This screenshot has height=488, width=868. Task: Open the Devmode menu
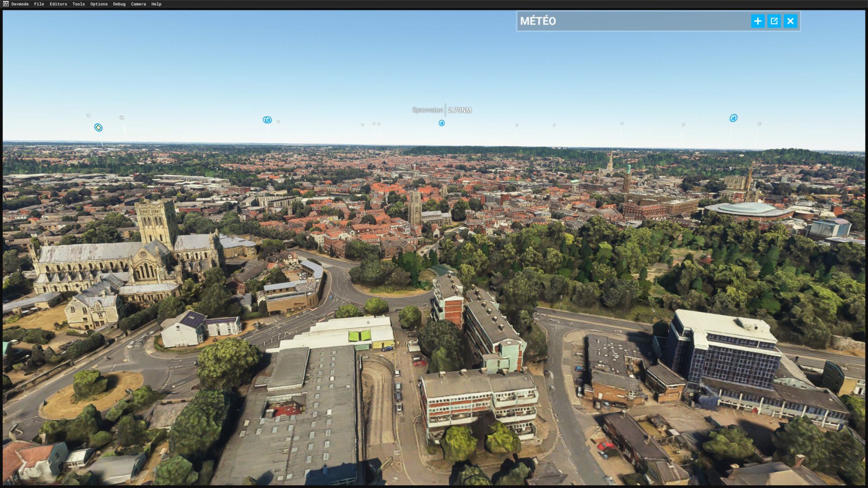point(20,4)
